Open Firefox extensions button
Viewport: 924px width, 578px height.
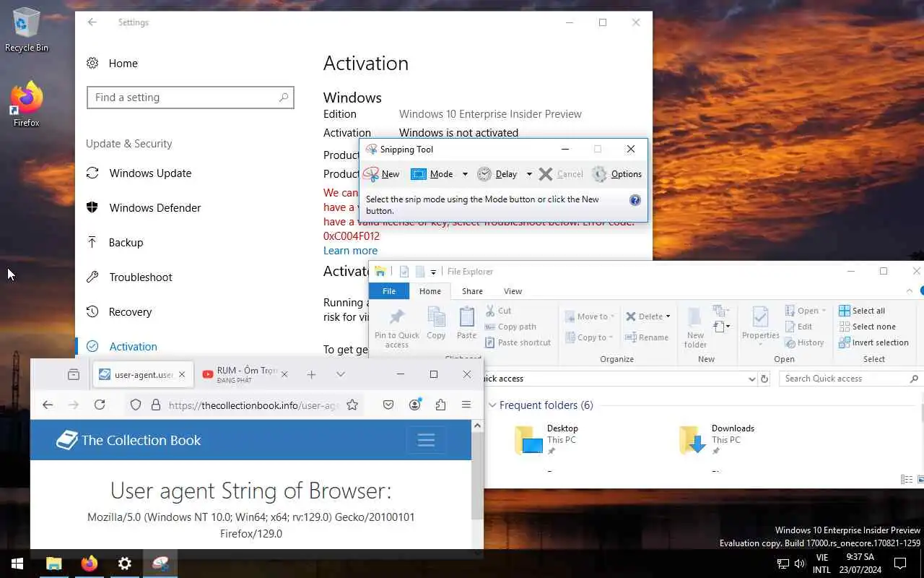[440, 405]
